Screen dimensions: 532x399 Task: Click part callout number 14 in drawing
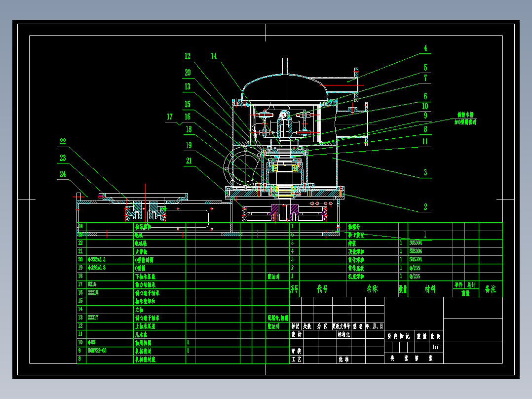pyautogui.click(x=214, y=56)
